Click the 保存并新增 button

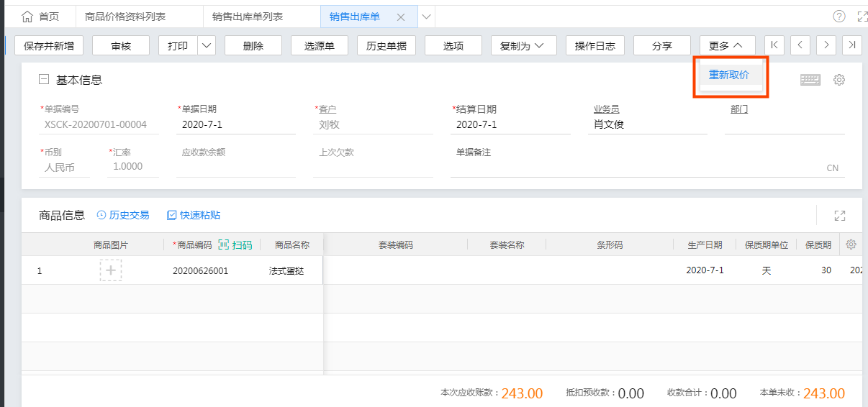click(x=49, y=45)
